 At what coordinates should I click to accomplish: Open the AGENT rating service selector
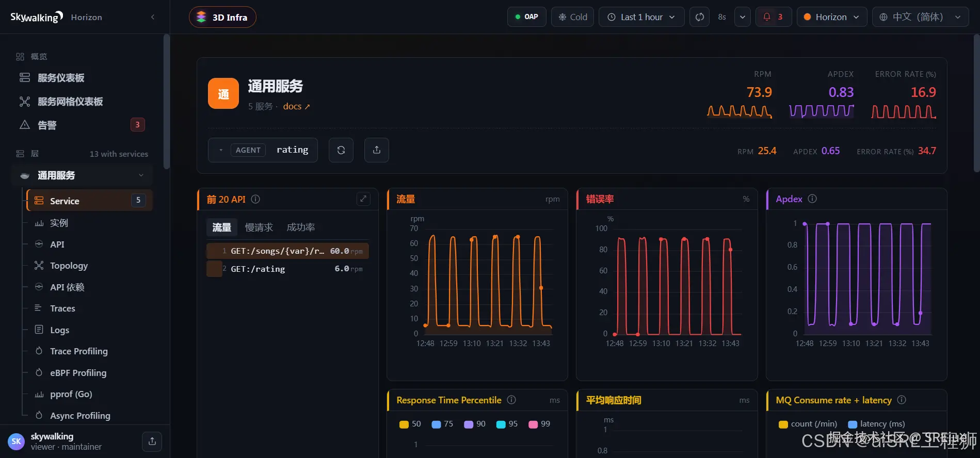click(x=263, y=150)
